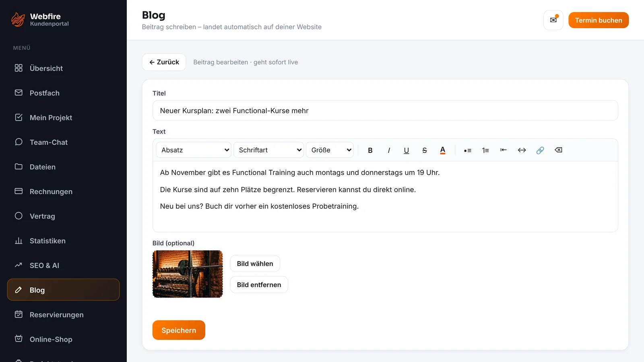Viewport: 644px width, 362px height.
Task: Click the Termin buchen button
Action: point(599,20)
